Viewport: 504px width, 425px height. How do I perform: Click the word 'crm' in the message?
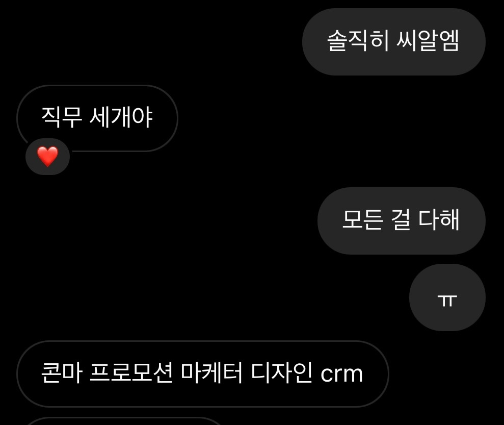tap(341, 374)
